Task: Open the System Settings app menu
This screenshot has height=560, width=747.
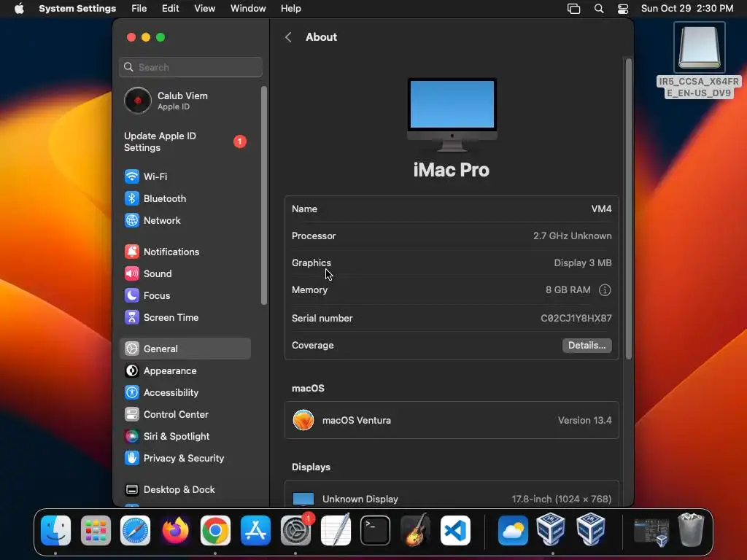Action: (77, 9)
